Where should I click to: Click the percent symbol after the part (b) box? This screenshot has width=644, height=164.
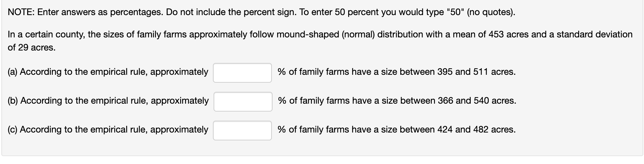(282, 101)
